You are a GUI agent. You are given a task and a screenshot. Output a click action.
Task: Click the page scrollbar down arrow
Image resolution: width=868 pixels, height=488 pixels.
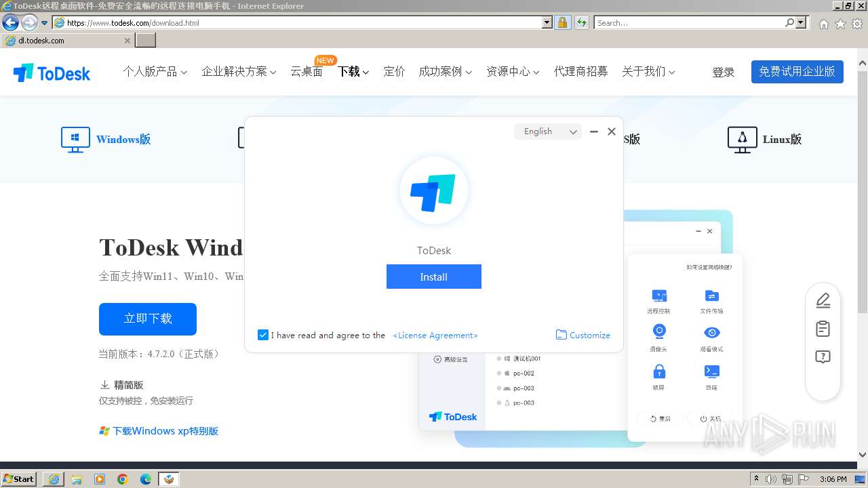click(x=862, y=455)
